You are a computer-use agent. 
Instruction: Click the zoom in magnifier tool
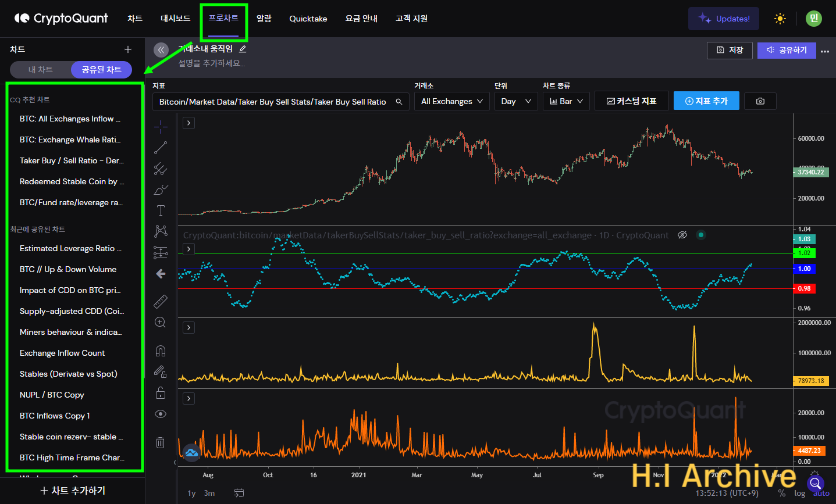[161, 322]
